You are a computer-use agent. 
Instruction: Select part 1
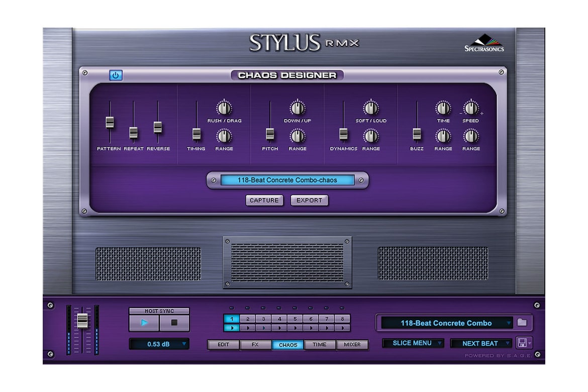[232, 319]
